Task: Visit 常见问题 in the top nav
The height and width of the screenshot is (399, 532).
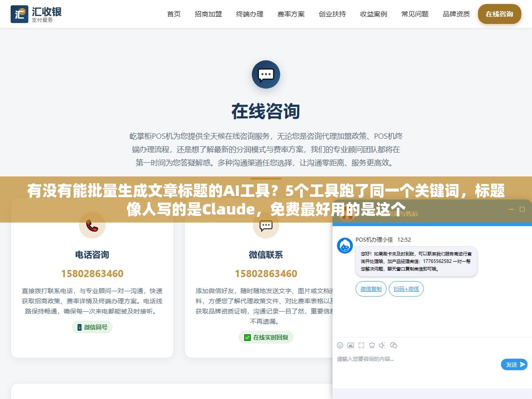Action: pyautogui.click(x=415, y=14)
